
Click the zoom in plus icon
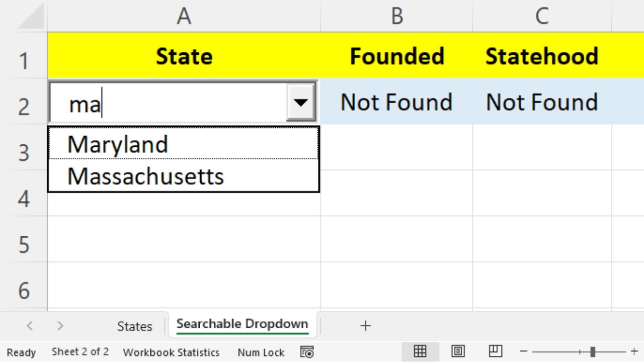pyautogui.click(x=634, y=351)
